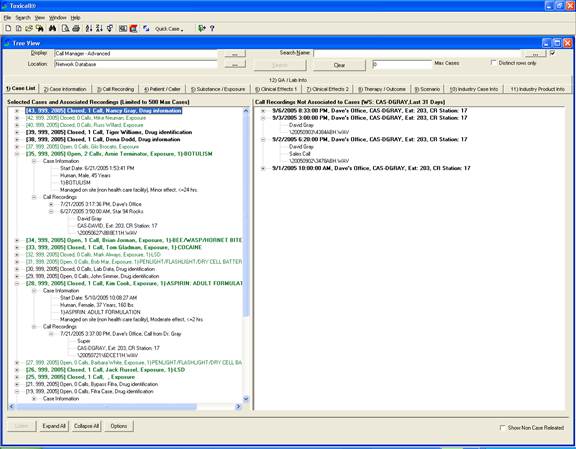Click the left tree vertical scroll down arrow
Screen dimensions: 576x449
coord(246,399)
